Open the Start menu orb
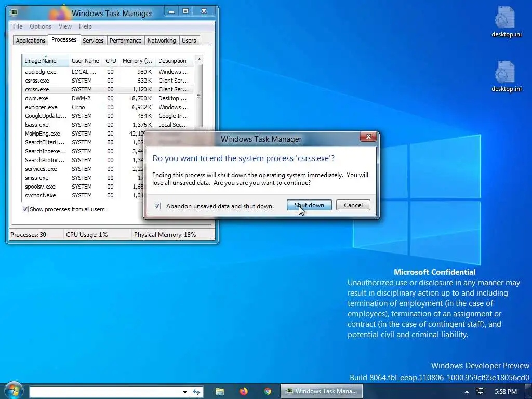The height and width of the screenshot is (399, 532). pos(14,390)
